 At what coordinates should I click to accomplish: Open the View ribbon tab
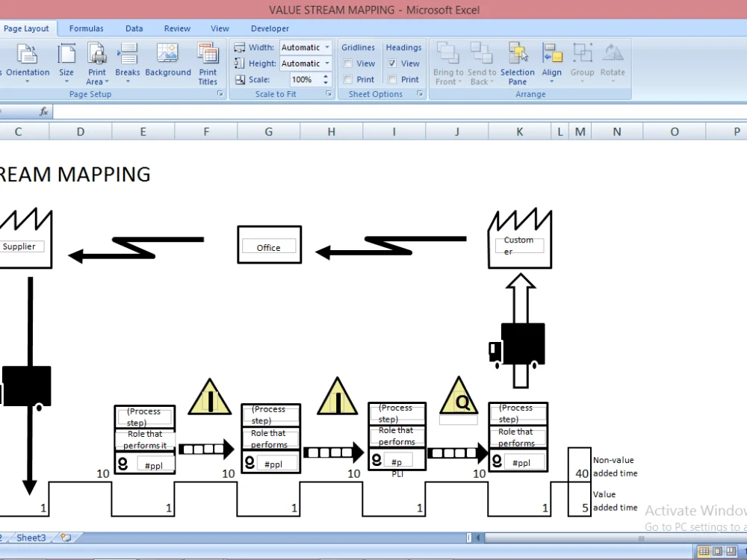(220, 28)
